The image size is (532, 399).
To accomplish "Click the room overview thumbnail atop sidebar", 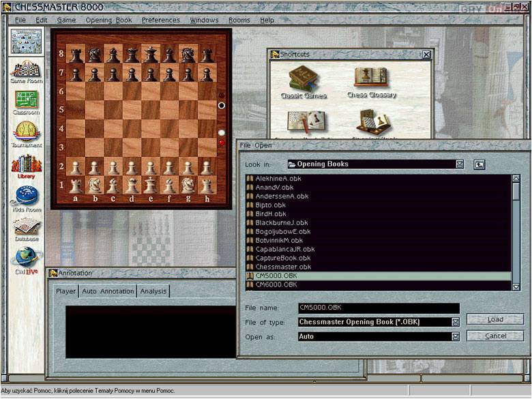I will click(x=26, y=42).
